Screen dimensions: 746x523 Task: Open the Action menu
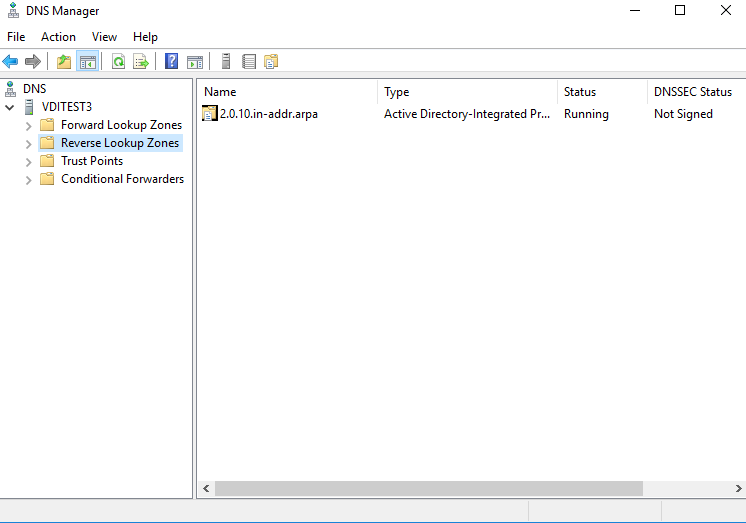(x=58, y=37)
